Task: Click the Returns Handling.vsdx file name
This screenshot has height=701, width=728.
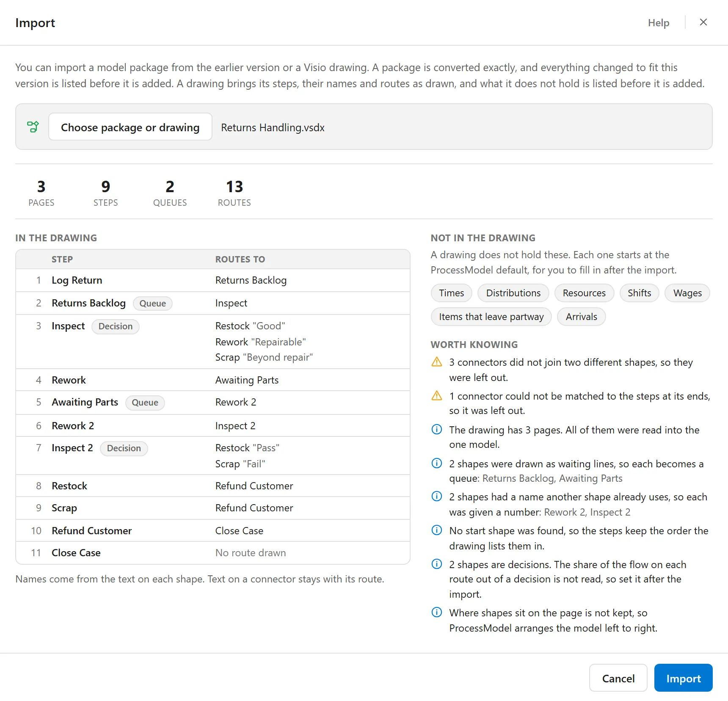Action: point(273,127)
